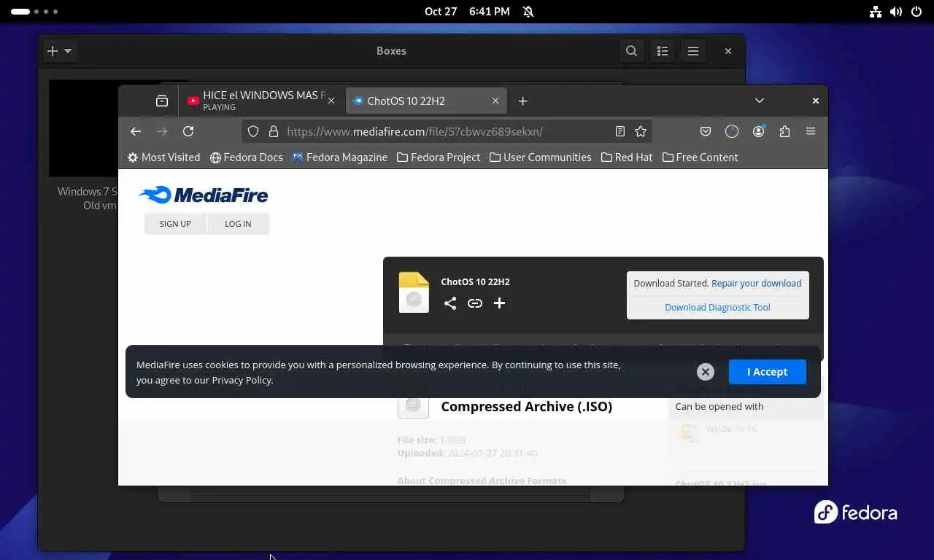Expand the list all tabs chevron
934x560 pixels.
(760, 101)
